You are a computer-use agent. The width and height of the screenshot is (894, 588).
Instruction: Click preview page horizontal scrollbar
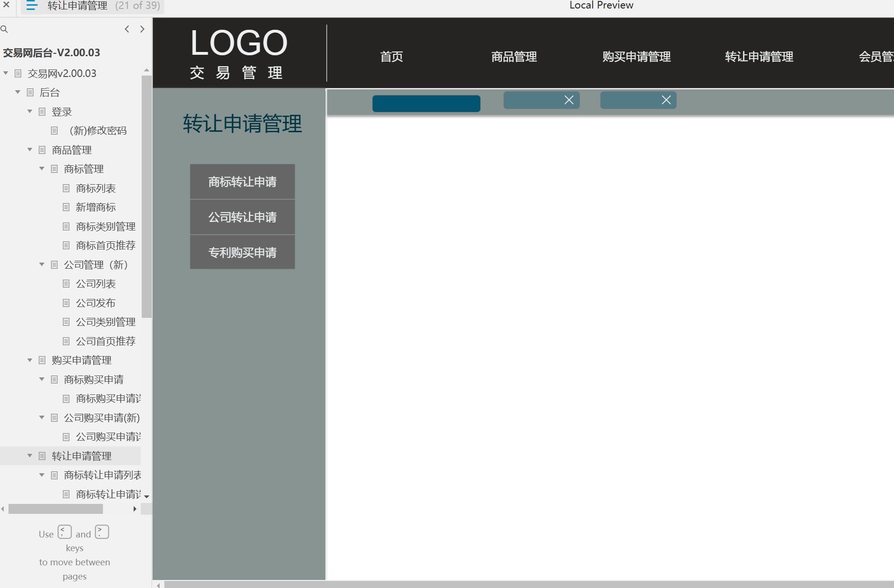(x=529, y=585)
